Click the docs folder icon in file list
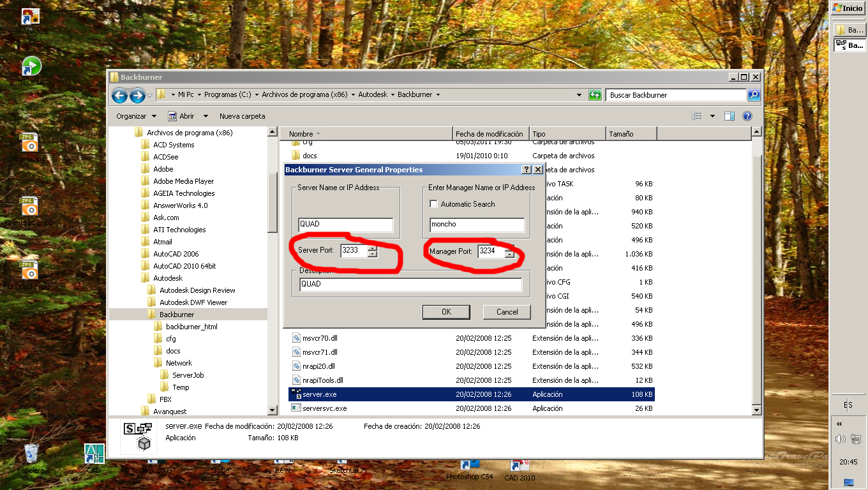 296,156
